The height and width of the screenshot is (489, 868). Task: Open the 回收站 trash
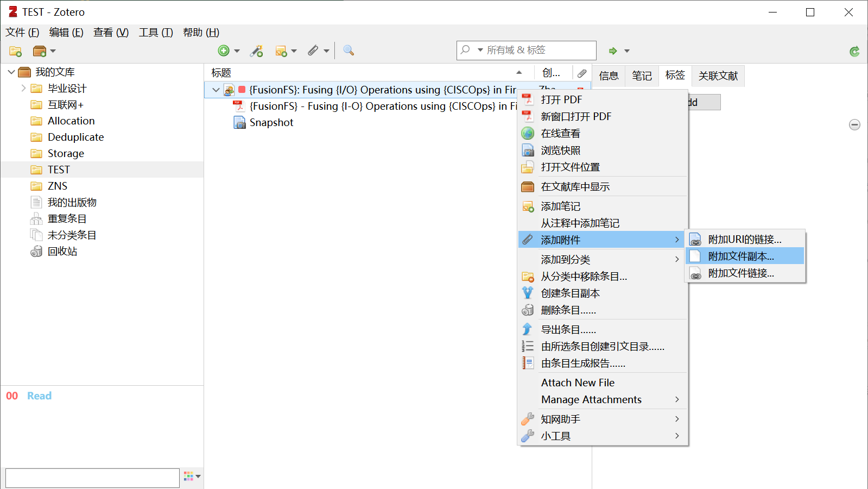point(62,251)
